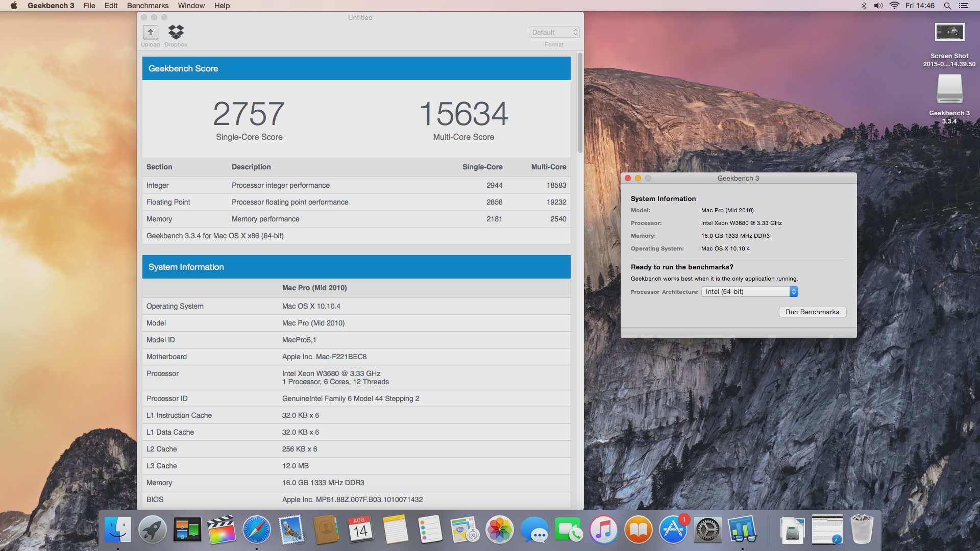The width and height of the screenshot is (980, 551).
Task: Open the File menu
Action: (89, 6)
